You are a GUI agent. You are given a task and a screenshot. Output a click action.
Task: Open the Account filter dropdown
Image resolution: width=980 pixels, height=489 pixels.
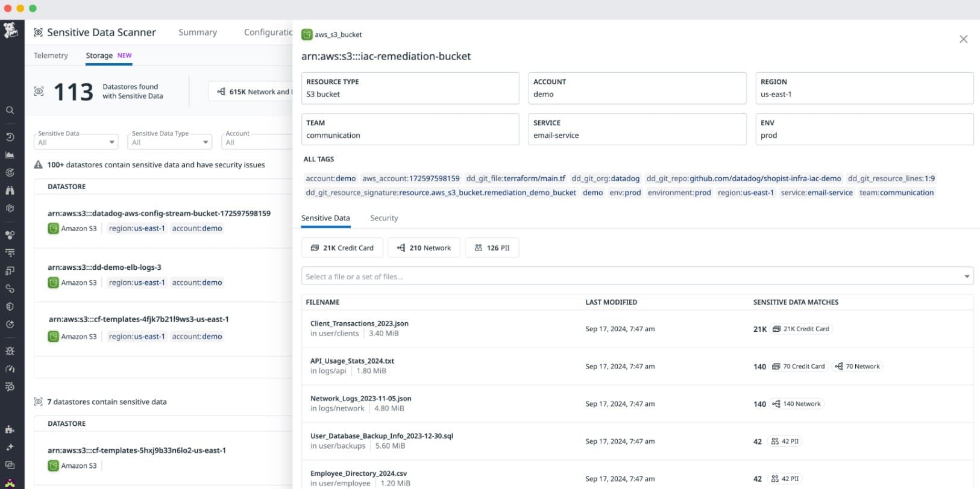tap(257, 142)
